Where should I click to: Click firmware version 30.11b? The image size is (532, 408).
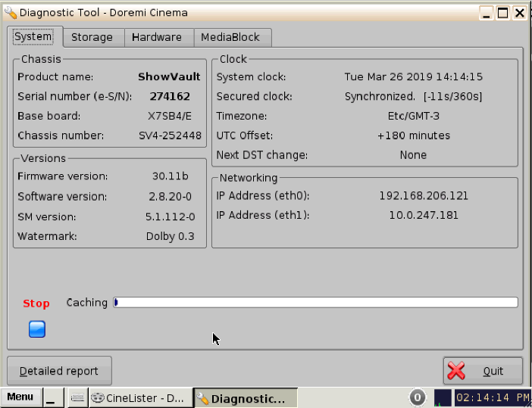[170, 176]
